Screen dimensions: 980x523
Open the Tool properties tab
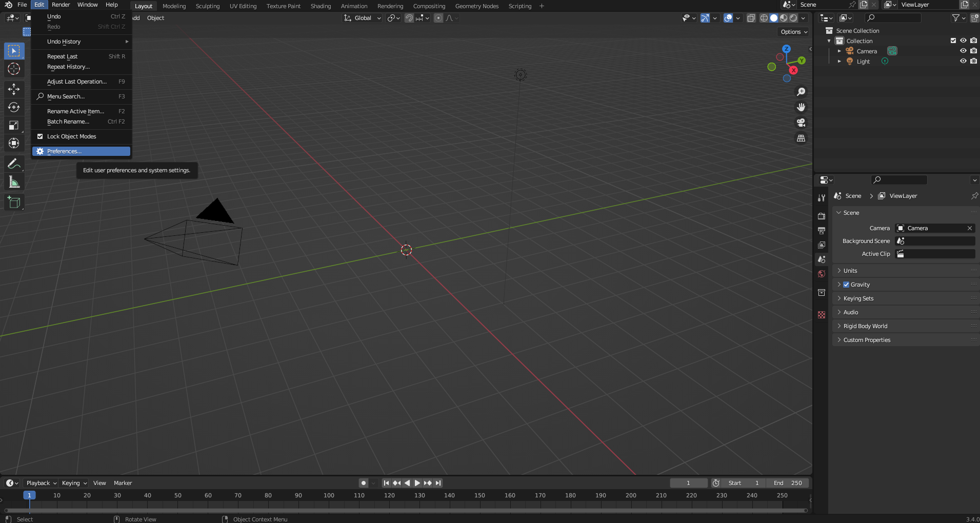(822, 198)
